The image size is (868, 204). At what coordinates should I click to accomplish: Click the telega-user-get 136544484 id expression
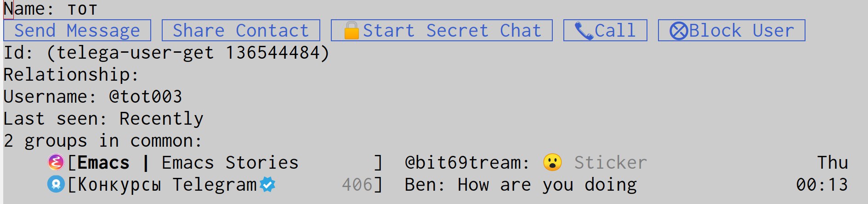188,53
